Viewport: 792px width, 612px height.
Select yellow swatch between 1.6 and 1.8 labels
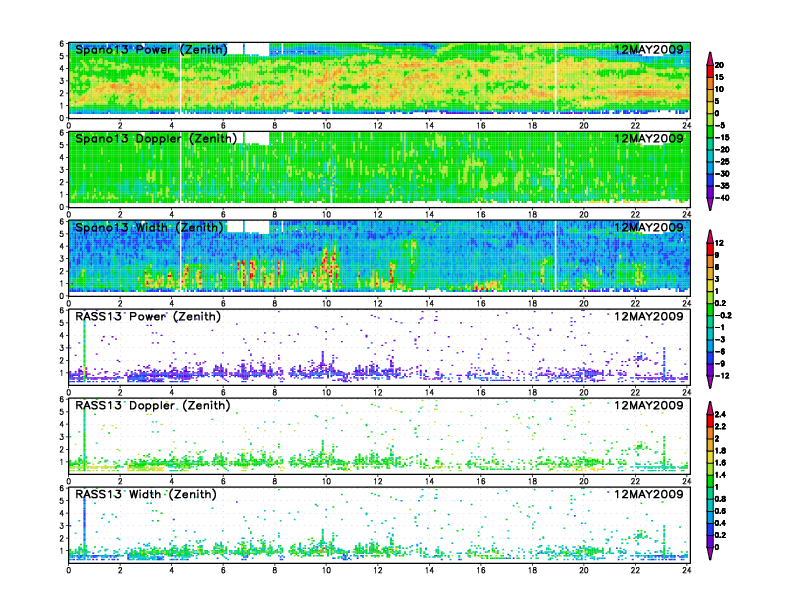tap(710, 456)
